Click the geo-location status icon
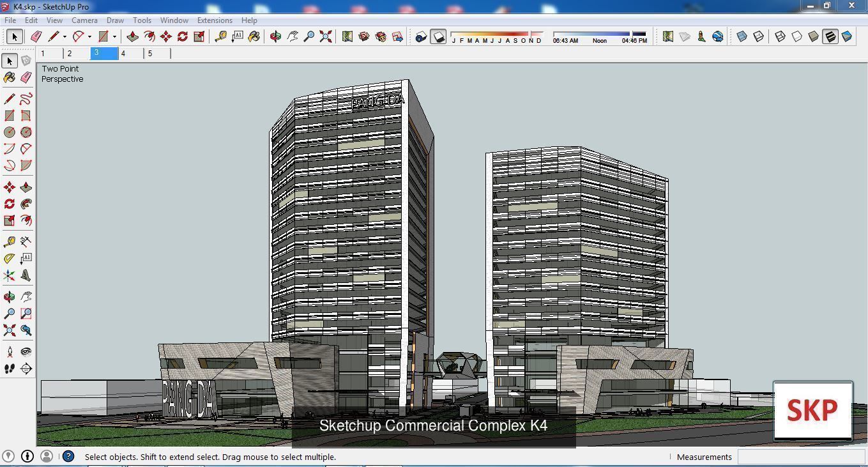Screen dimensions: 868x467 click(8, 456)
